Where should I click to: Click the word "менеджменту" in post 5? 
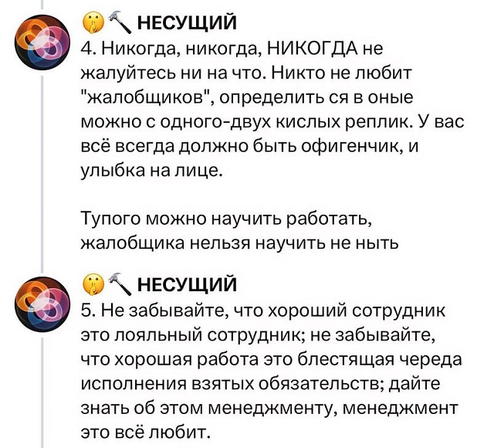click(x=286, y=407)
